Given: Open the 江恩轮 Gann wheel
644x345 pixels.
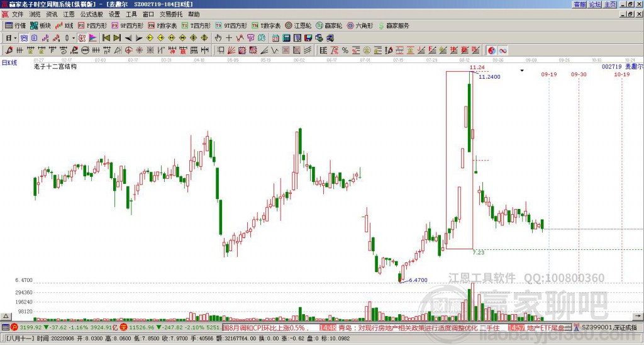Looking at the screenshot, I should pos(298,25).
